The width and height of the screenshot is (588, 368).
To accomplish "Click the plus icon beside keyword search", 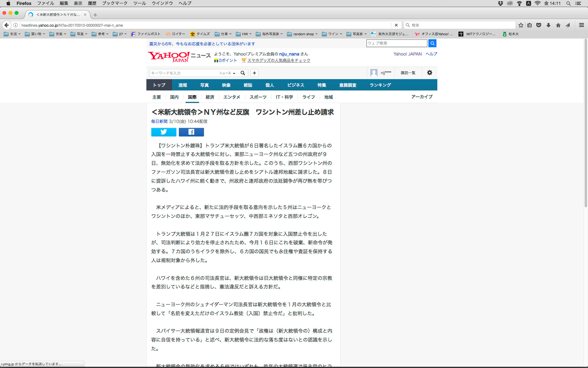I will pos(254,73).
